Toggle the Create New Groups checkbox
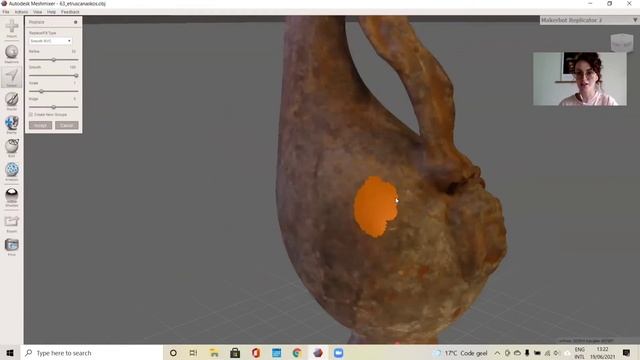 click(x=31, y=115)
